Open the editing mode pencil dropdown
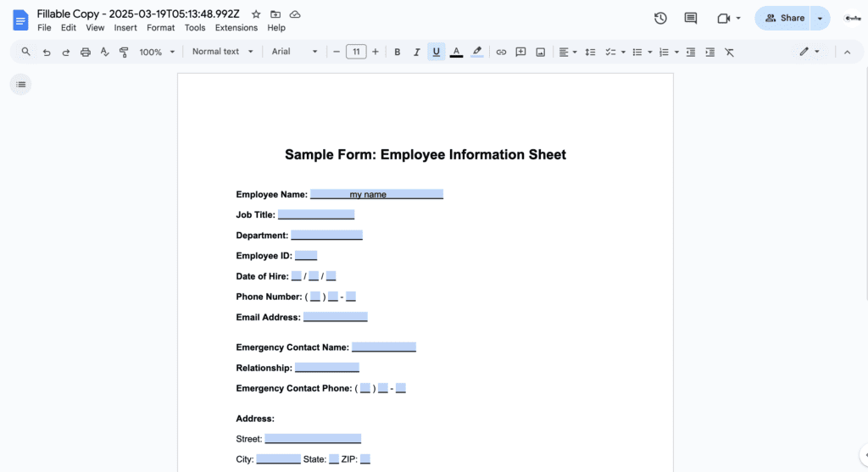Screen dimensions: 868x472 pos(810,52)
